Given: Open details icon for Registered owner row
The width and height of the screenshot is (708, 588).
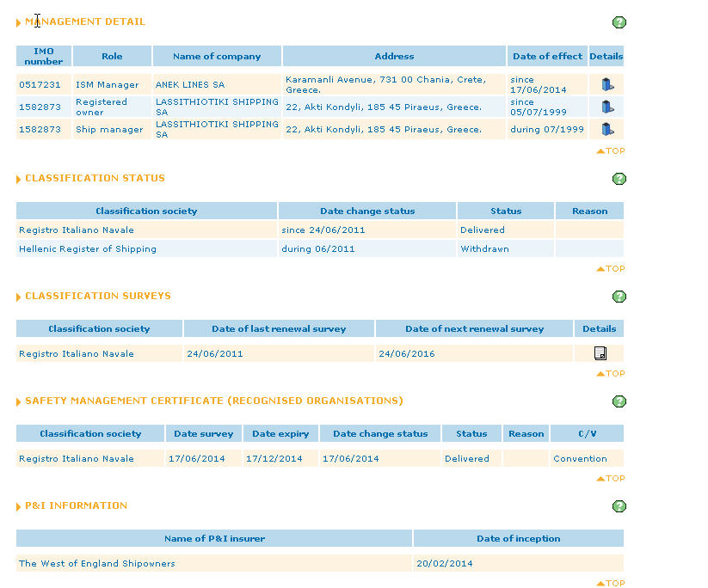Looking at the screenshot, I should [607, 107].
